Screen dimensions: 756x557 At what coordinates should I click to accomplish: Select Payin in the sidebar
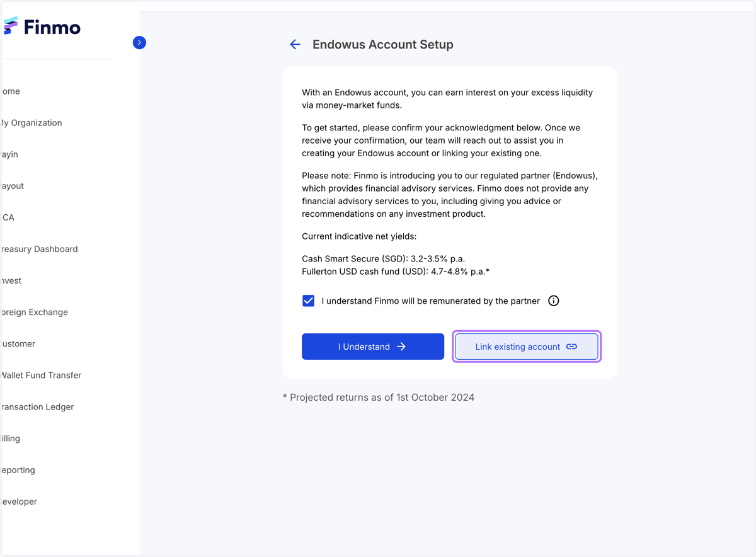point(9,154)
